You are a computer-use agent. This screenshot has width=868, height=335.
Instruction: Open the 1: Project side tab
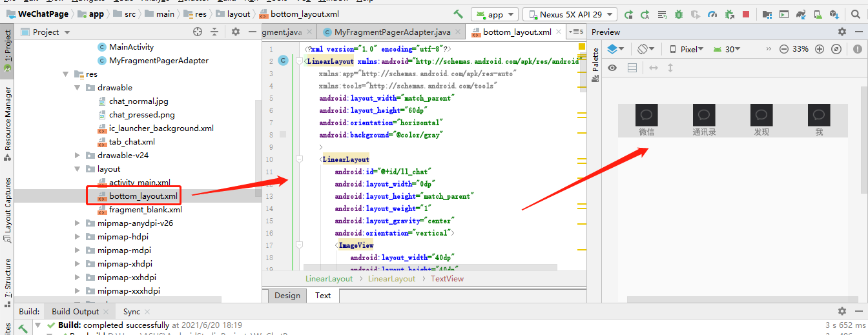pyautogui.click(x=8, y=51)
